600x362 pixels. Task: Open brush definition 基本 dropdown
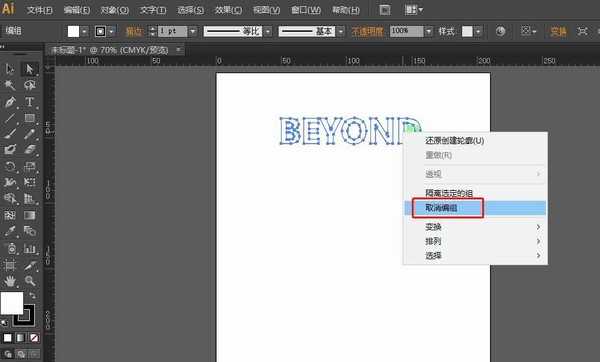coord(341,31)
